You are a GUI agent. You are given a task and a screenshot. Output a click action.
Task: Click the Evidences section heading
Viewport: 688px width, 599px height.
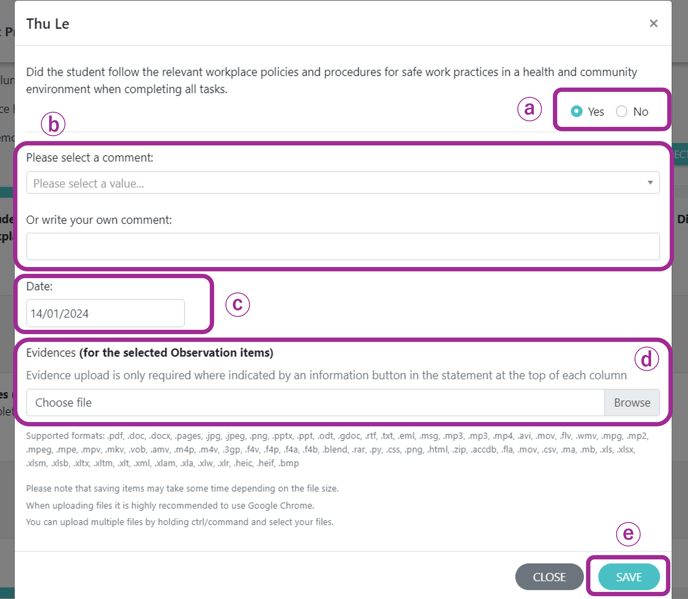(150, 353)
